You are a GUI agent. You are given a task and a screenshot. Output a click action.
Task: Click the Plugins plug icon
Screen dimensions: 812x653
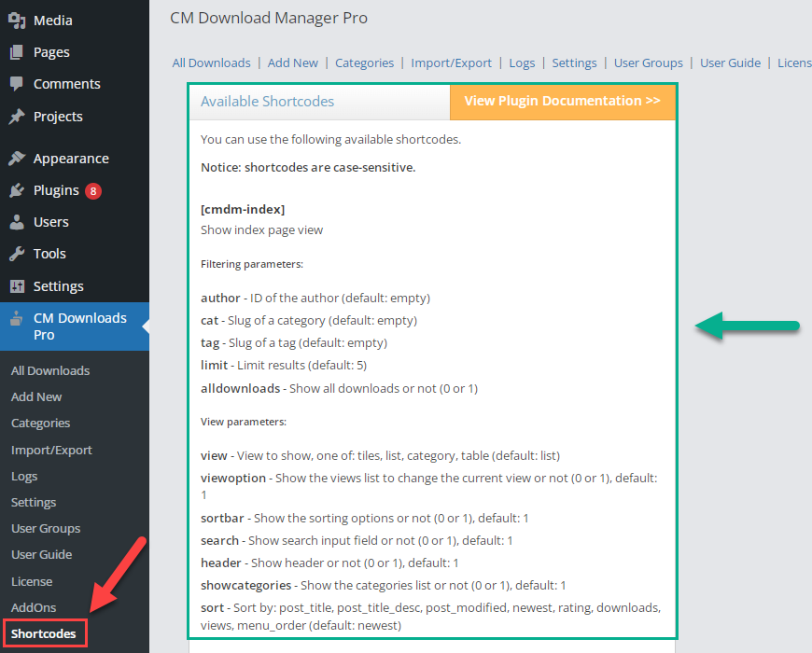17,190
